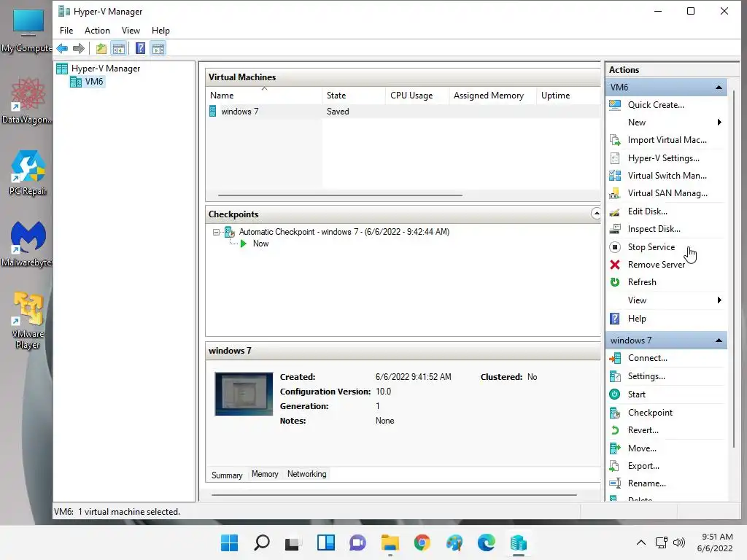
Task: Click the Up one level toolbar icon
Action: pos(101,48)
